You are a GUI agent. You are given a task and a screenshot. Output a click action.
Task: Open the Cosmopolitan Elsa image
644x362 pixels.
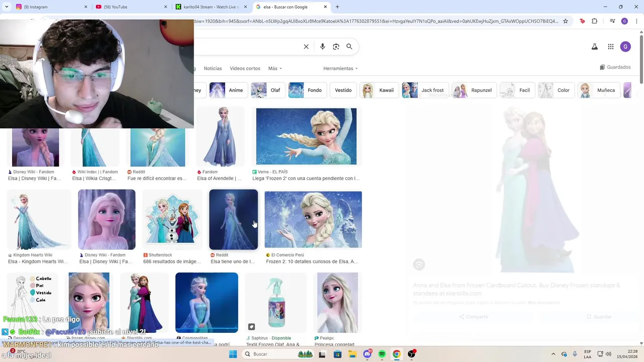tap(207, 303)
